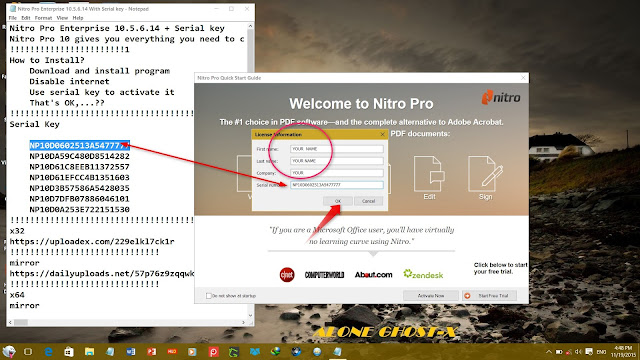640x360 pixels.
Task: Click serial key line NP10D61EFCC4B1351603
Action: click(80, 178)
